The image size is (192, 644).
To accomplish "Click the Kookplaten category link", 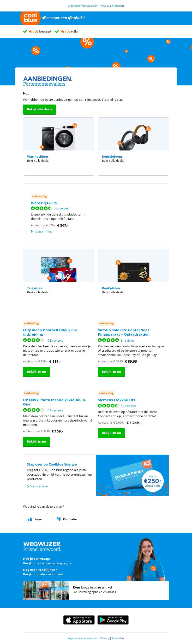I will (x=111, y=288).
